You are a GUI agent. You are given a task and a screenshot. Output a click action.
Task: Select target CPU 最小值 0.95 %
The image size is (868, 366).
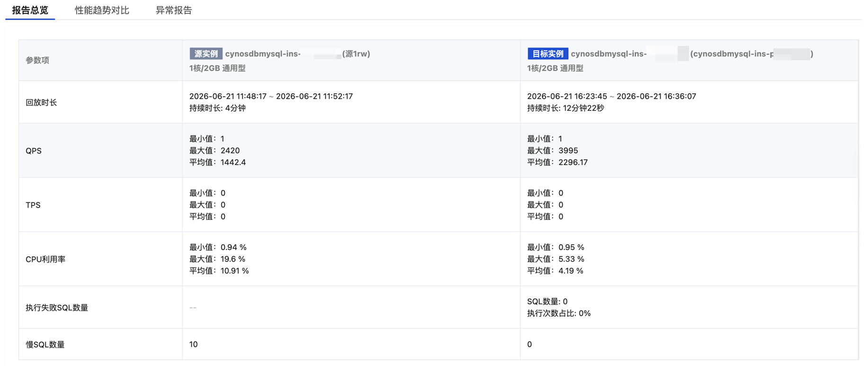[555, 247]
